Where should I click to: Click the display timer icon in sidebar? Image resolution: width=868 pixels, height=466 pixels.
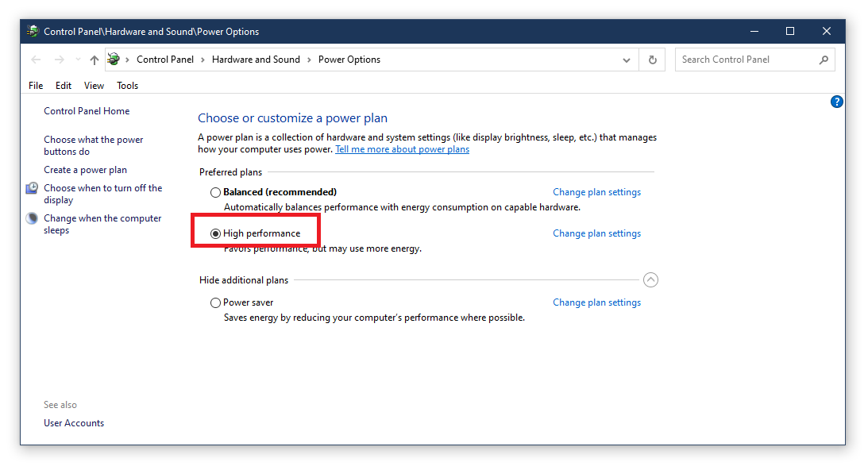click(32, 188)
